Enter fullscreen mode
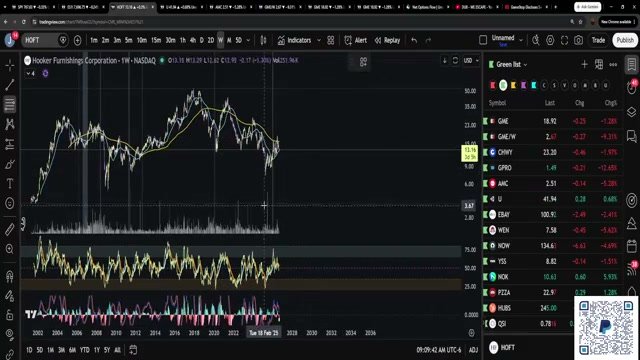640x360 pixels. click(564, 40)
